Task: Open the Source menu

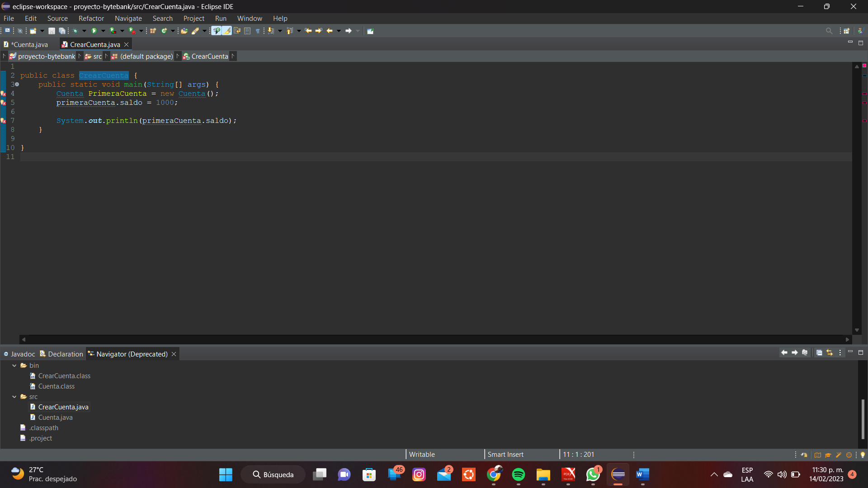Action: [57, 19]
